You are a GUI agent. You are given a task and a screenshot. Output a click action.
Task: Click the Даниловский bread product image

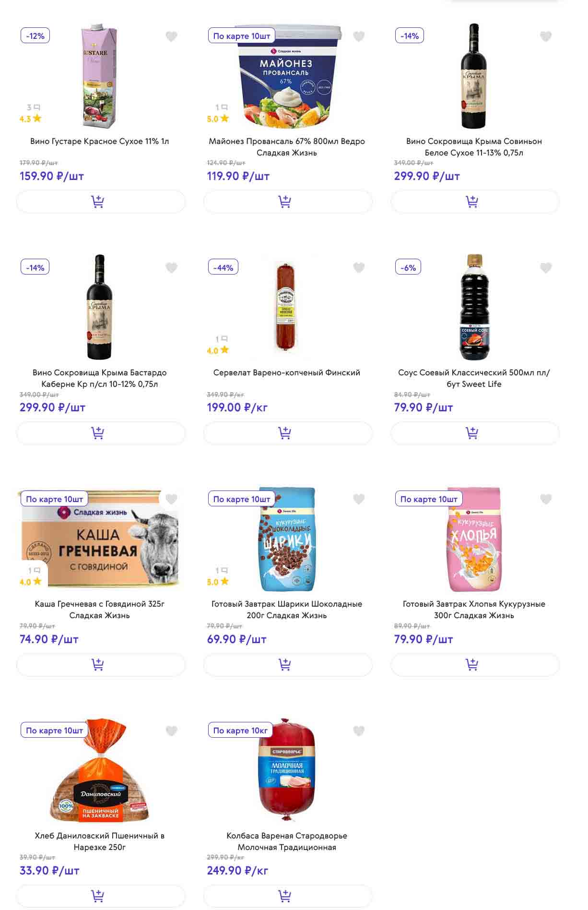pos(100,773)
